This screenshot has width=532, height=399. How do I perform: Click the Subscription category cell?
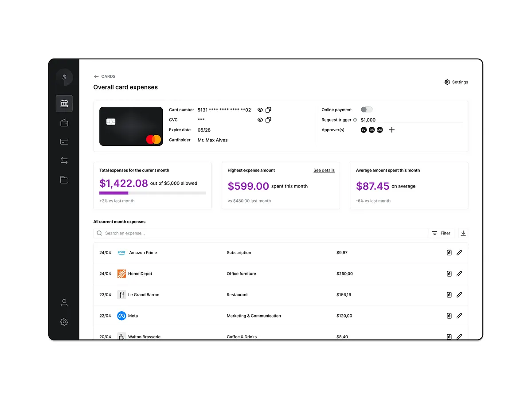pyautogui.click(x=239, y=253)
